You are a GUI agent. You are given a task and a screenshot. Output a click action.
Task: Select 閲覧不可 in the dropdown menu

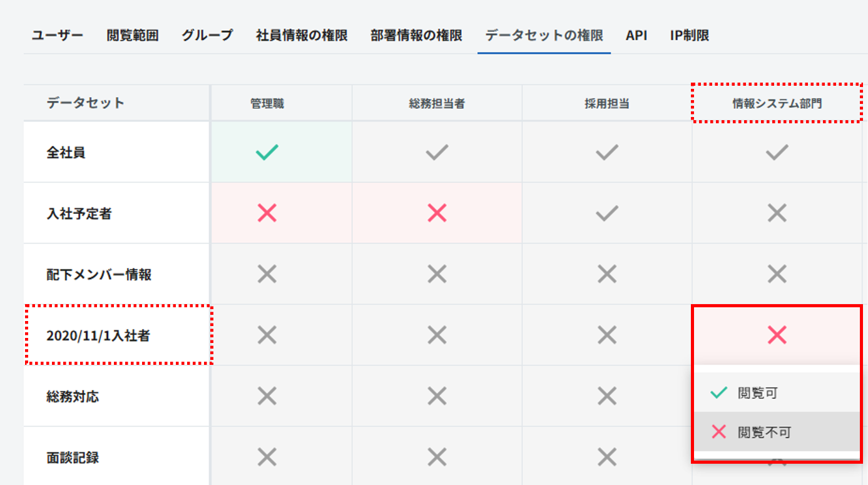pos(763,432)
